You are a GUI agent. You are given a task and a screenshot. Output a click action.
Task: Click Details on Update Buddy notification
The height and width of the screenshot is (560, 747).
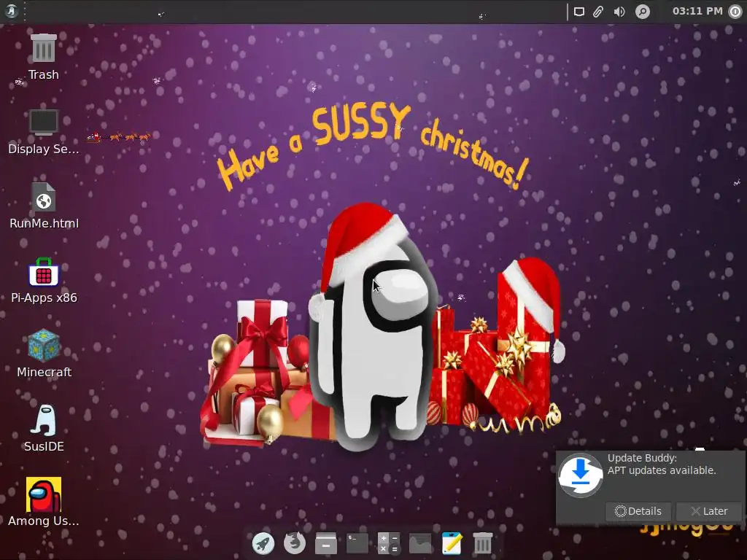point(638,511)
